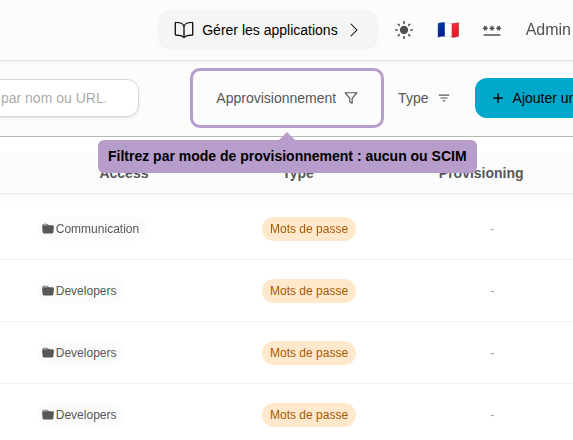The height and width of the screenshot is (440, 573).
Task: Click the chevron next to Gérer les applications
Action: [353, 30]
